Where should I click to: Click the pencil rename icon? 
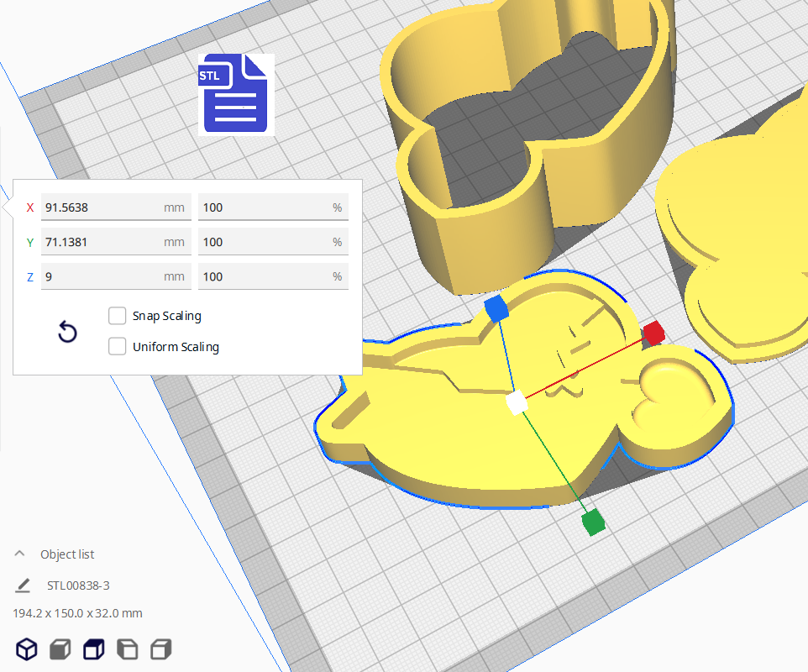(x=23, y=585)
